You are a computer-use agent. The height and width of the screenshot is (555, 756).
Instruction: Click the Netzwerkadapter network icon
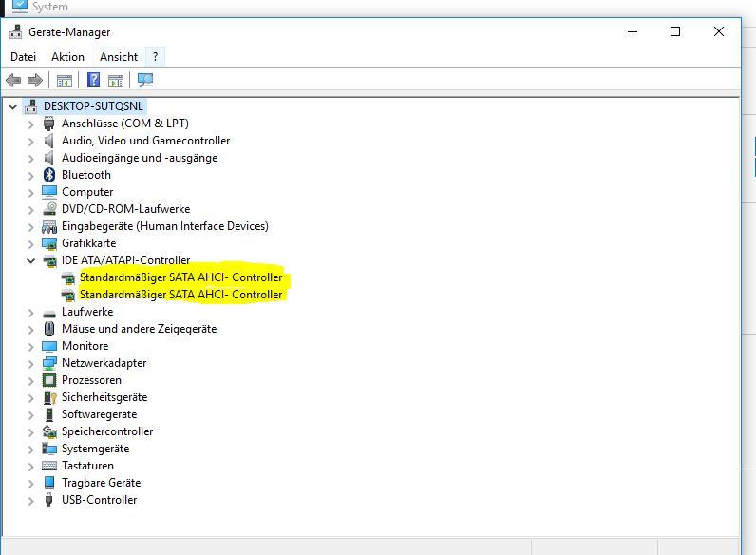tap(49, 363)
